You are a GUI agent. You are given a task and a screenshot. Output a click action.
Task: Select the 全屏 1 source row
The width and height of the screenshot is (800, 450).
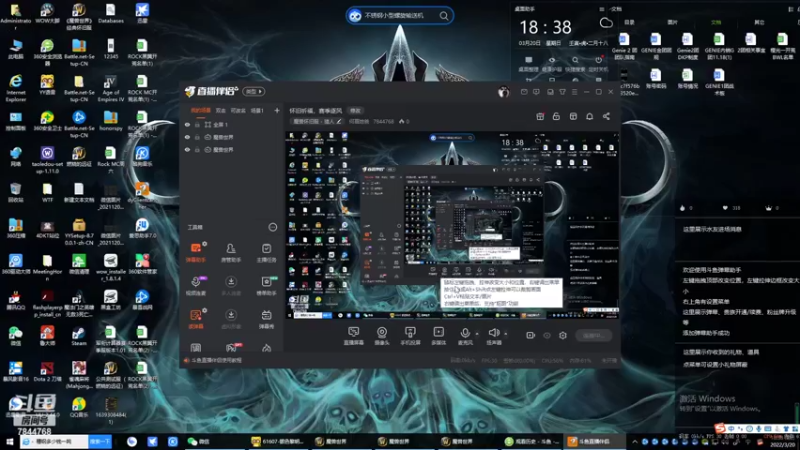(231, 124)
